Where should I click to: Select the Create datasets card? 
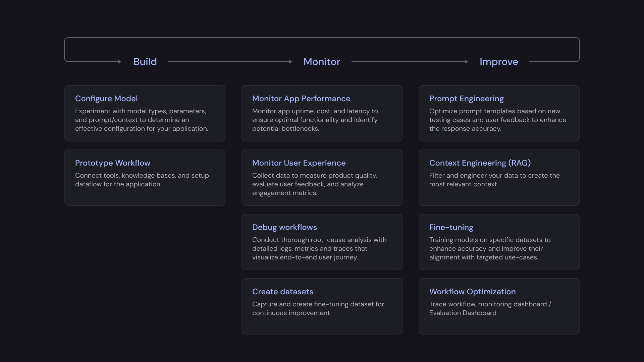(x=321, y=306)
